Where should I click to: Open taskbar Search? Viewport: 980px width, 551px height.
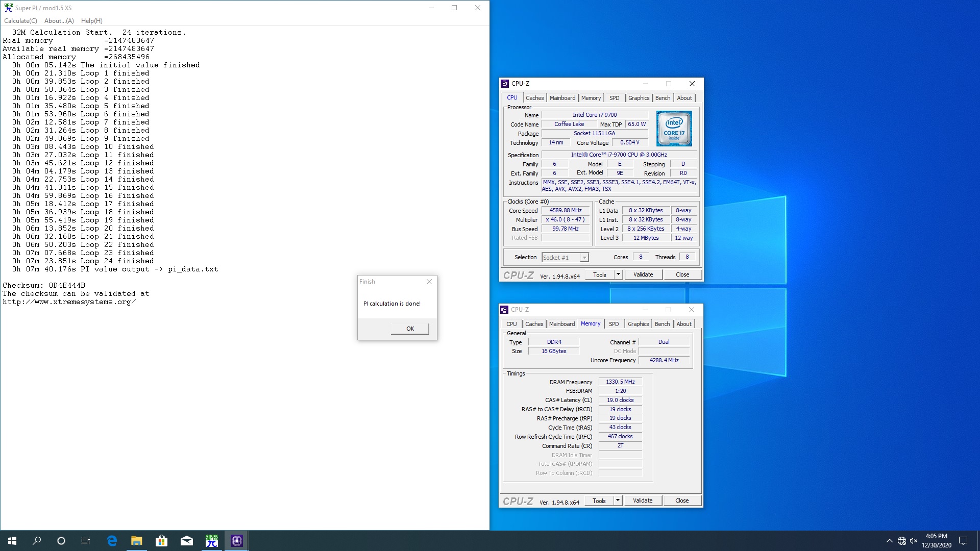tap(37, 541)
